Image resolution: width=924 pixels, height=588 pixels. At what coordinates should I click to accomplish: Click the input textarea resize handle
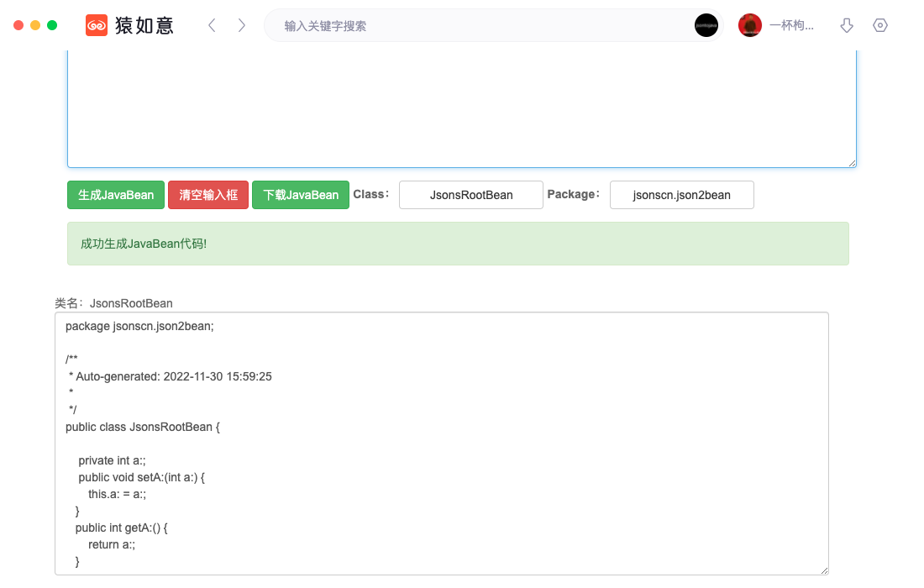tap(852, 163)
